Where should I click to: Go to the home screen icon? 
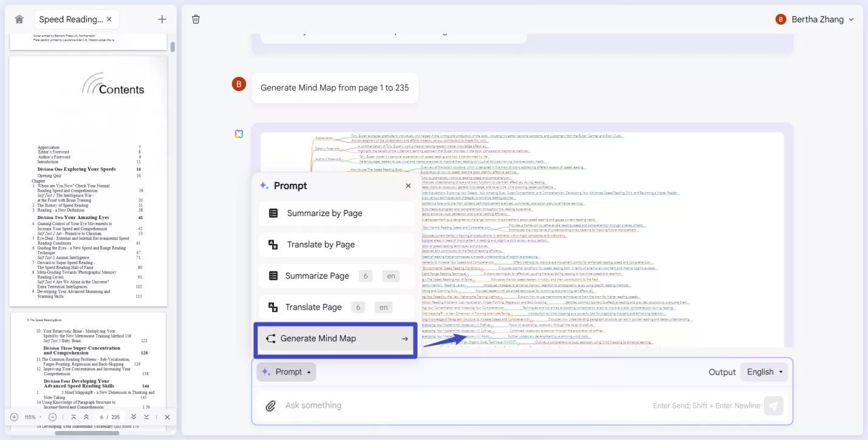pyautogui.click(x=19, y=19)
